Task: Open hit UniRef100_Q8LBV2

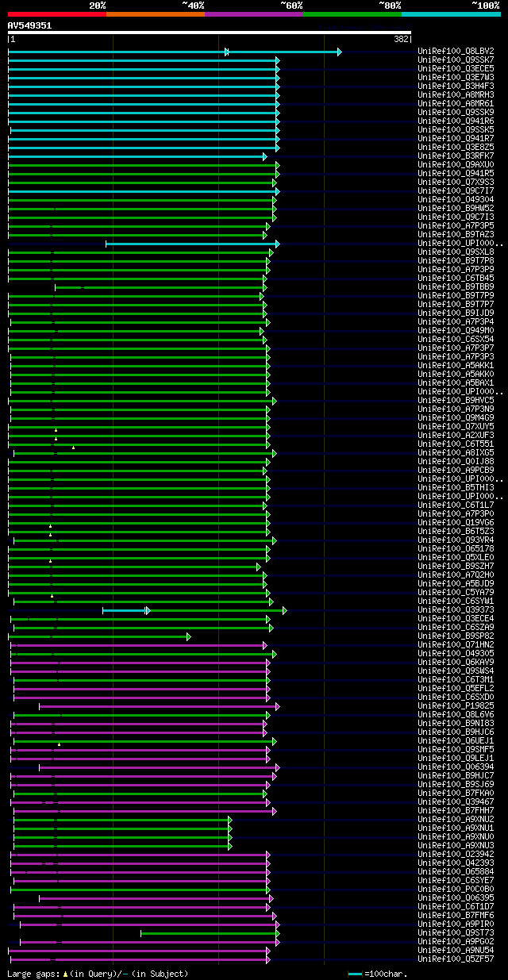Action: [x=456, y=51]
